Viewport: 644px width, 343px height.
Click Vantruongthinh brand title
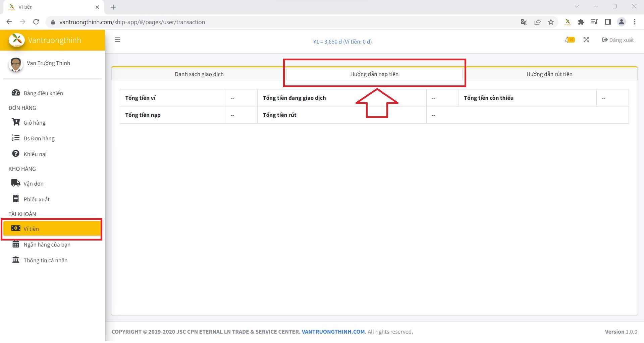55,40
